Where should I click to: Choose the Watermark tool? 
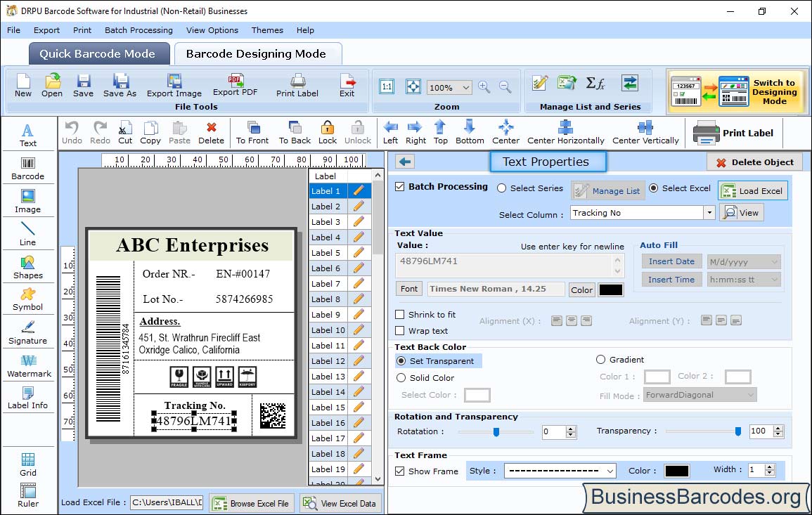pyautogui.click(x=29, y=365)
